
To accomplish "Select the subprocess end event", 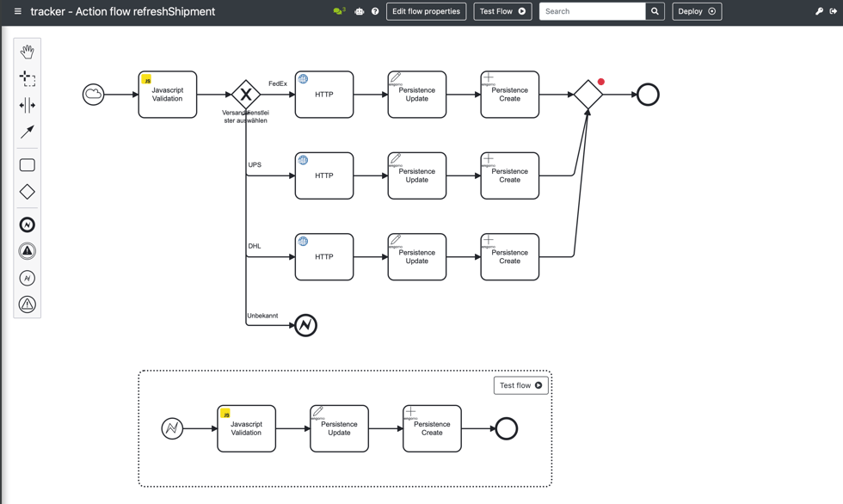I will tap(507, 429).
